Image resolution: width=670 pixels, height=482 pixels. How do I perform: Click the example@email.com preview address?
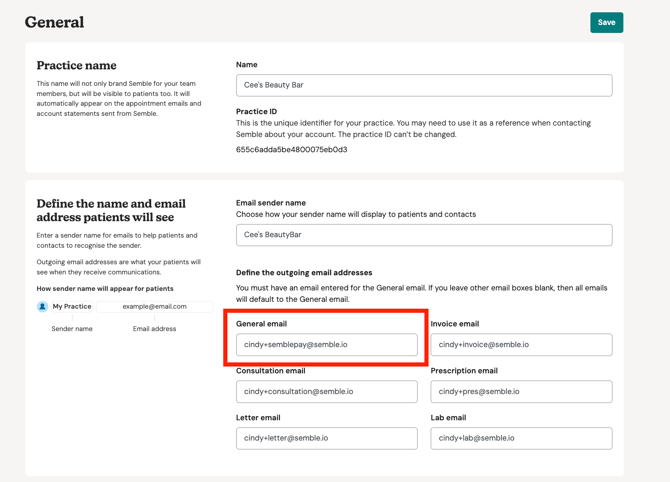[154, 307]
